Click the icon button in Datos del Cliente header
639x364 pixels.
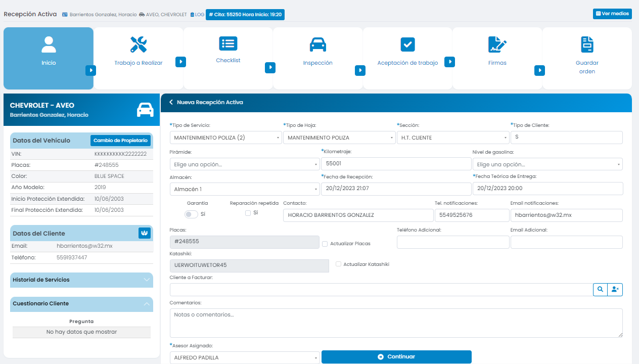point(145,233)
